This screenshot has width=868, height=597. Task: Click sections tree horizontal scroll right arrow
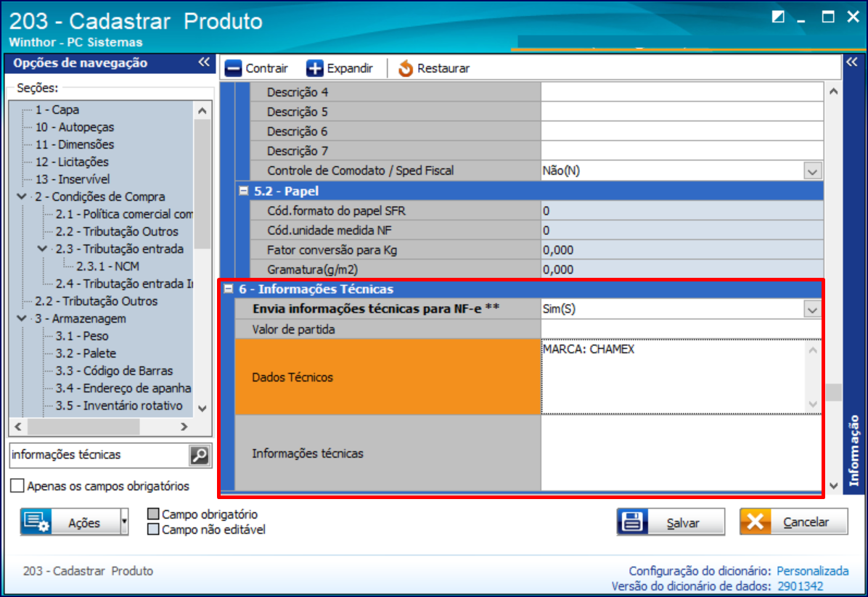point(184,427)
